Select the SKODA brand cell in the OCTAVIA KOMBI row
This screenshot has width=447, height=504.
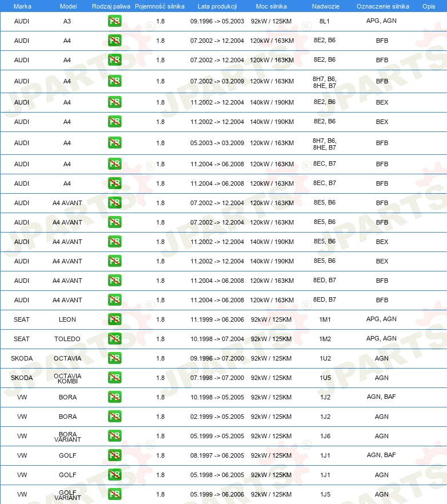click(22, 378)
